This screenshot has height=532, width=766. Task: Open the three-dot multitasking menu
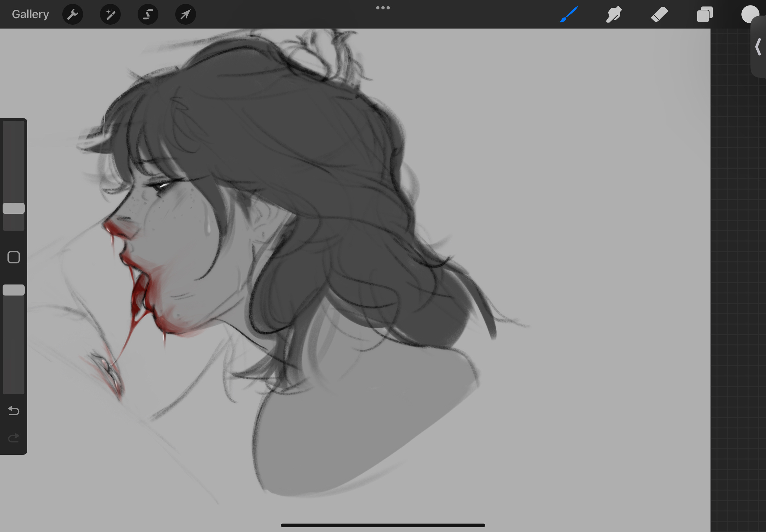coord(383,8)
